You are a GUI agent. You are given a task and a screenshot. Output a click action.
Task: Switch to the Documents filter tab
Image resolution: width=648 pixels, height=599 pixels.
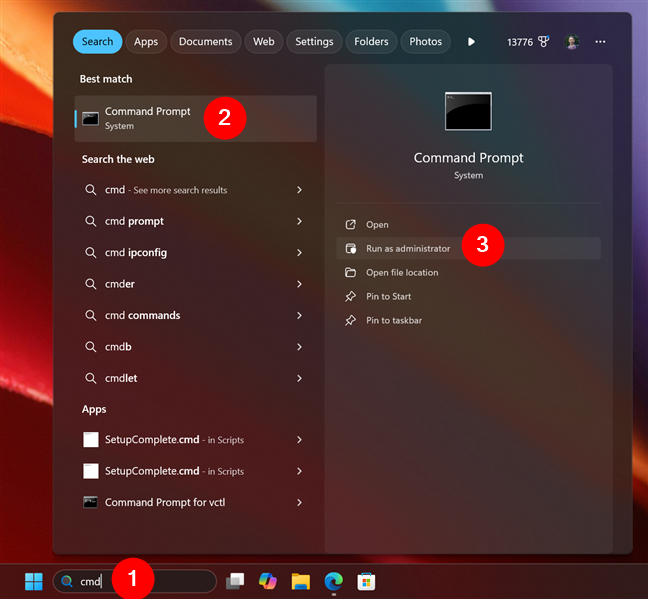[205, 42]
